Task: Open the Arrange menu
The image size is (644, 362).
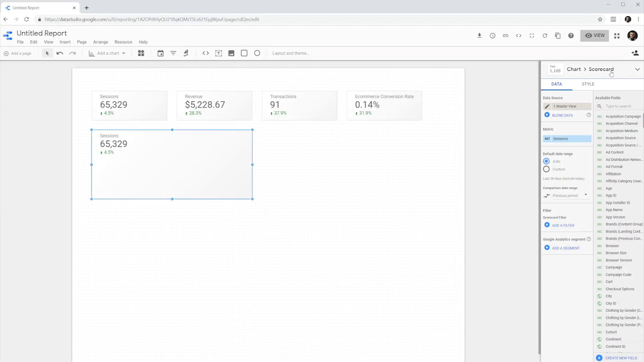Action: pyautogui.click(x=101, y=42)
